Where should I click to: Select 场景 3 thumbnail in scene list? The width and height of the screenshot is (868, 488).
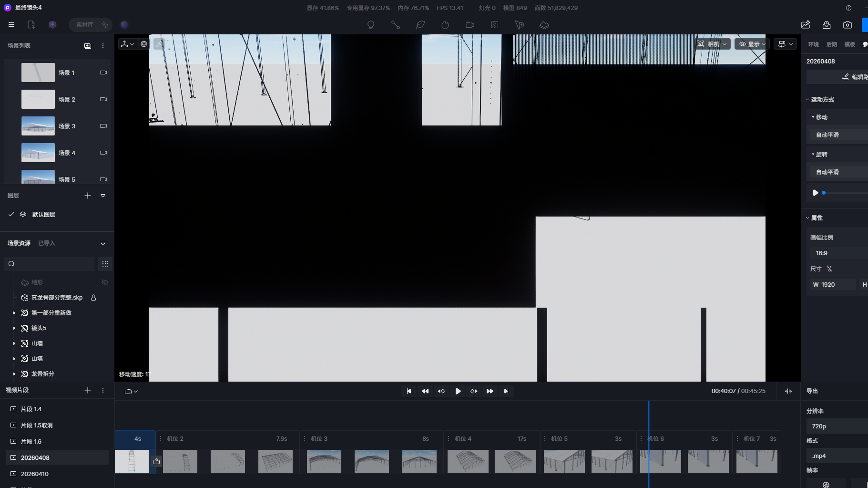coord(38,126)
